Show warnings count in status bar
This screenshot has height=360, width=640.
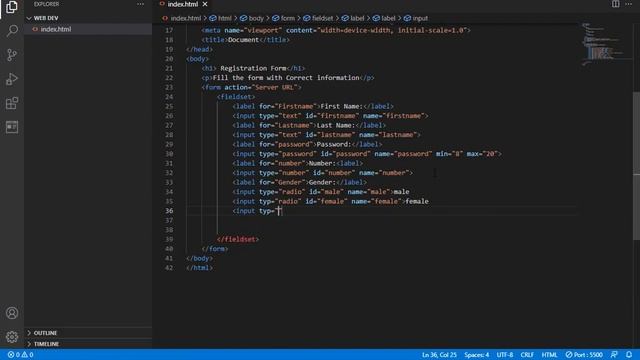(x=28, y=355)
